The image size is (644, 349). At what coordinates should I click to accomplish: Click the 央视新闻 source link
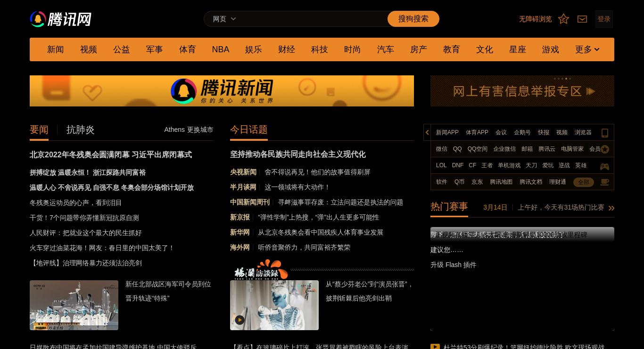point(243,172)
